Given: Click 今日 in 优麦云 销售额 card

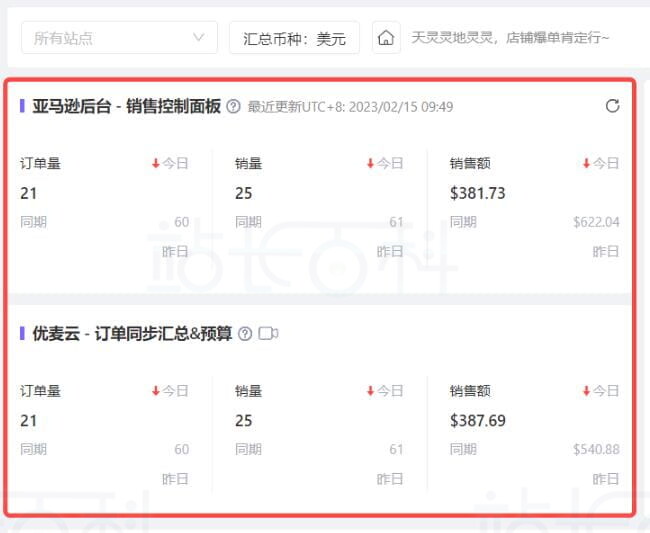Looking at the screenshot, I should click(606, 390).
